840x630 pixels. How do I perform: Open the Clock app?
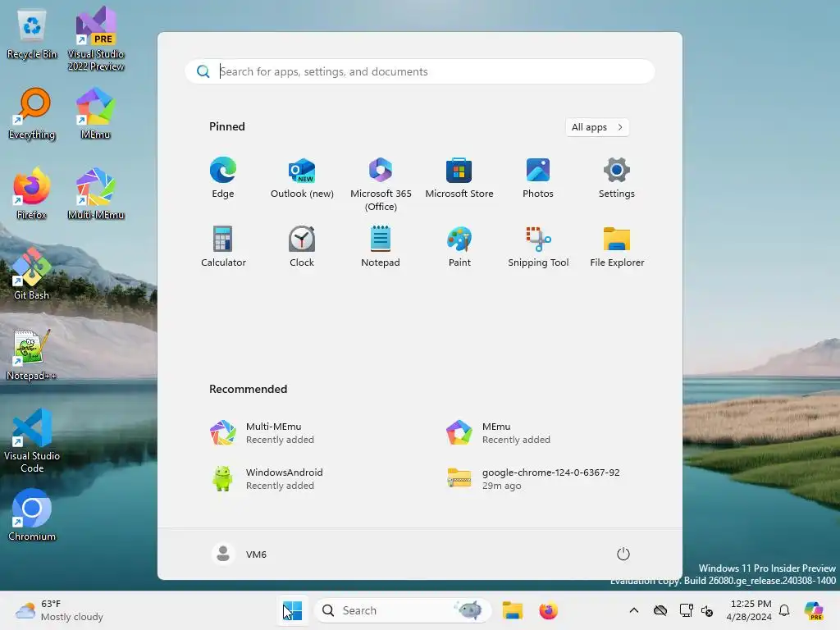coord(302,247)
